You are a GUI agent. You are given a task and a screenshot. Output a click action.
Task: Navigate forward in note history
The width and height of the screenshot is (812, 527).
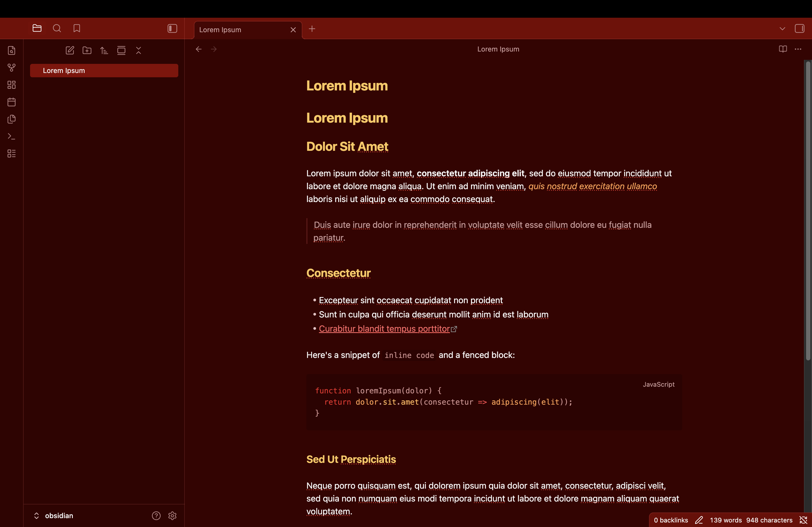(x=214, y=49)
